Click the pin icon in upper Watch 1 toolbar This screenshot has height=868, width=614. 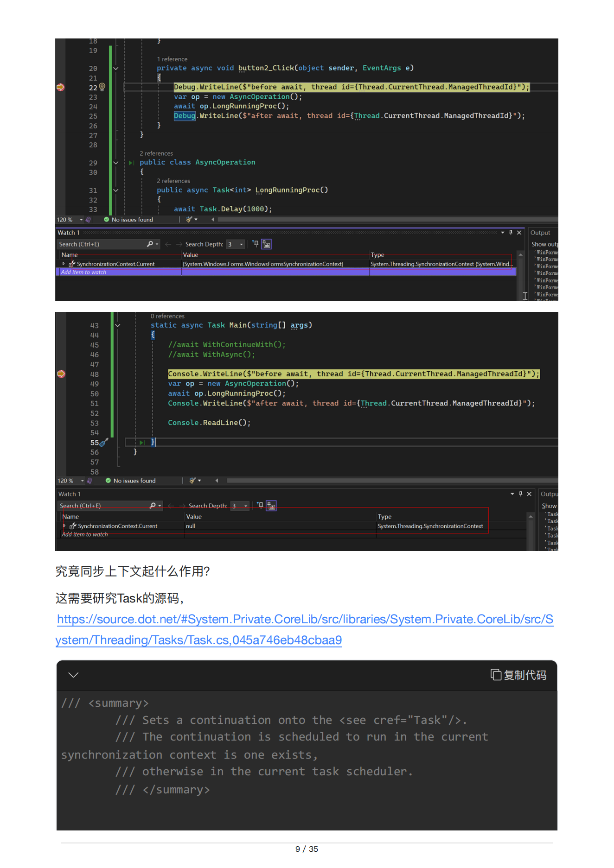click(x=255, y=244)
